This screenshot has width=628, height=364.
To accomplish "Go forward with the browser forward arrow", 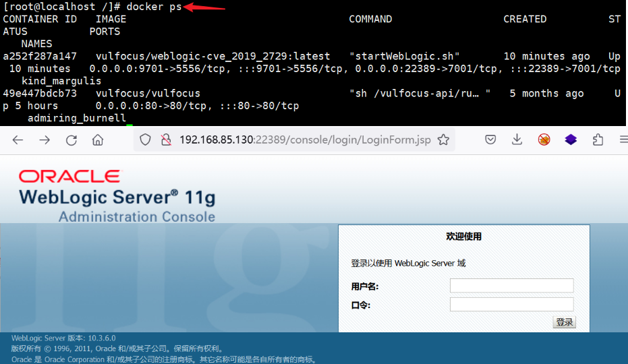I will click(45, 140).
